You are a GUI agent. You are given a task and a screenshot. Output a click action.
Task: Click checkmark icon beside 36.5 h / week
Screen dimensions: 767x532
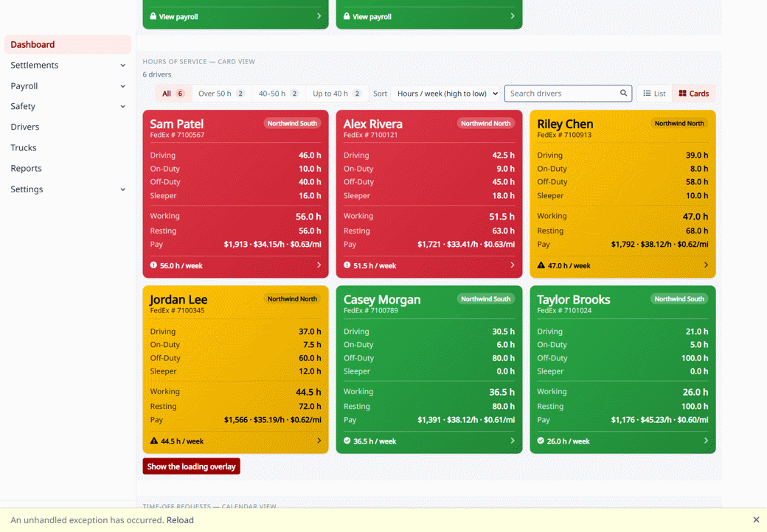tap(347, 441)
